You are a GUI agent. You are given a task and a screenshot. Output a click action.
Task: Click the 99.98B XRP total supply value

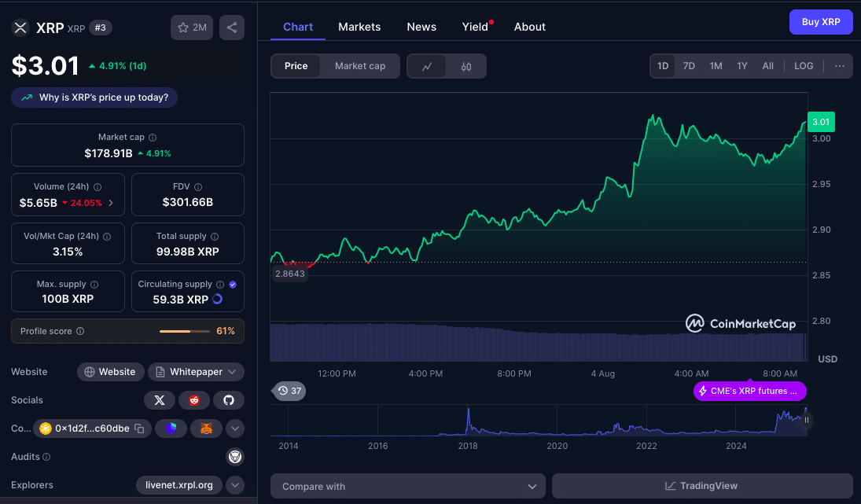(188, 252)
